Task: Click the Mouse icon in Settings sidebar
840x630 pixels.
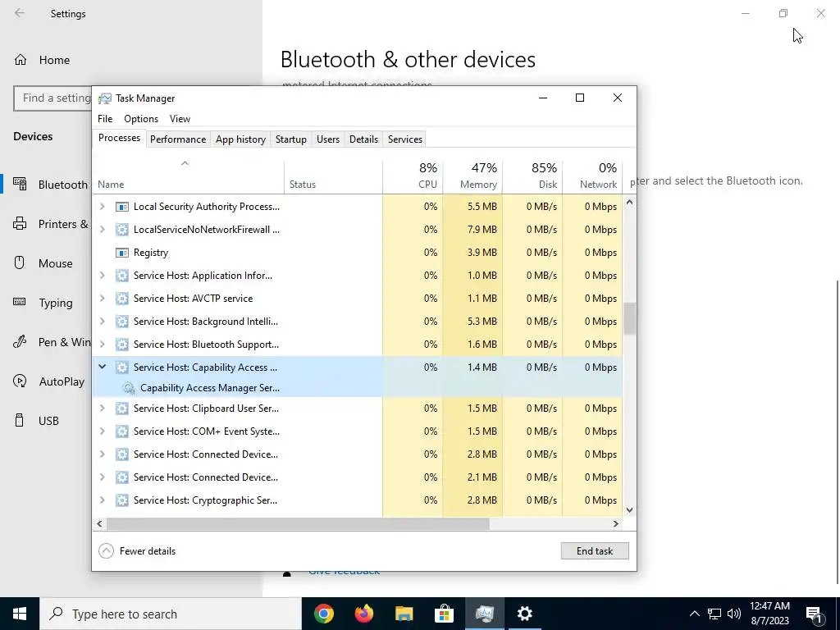Action: tap(20, 263)
